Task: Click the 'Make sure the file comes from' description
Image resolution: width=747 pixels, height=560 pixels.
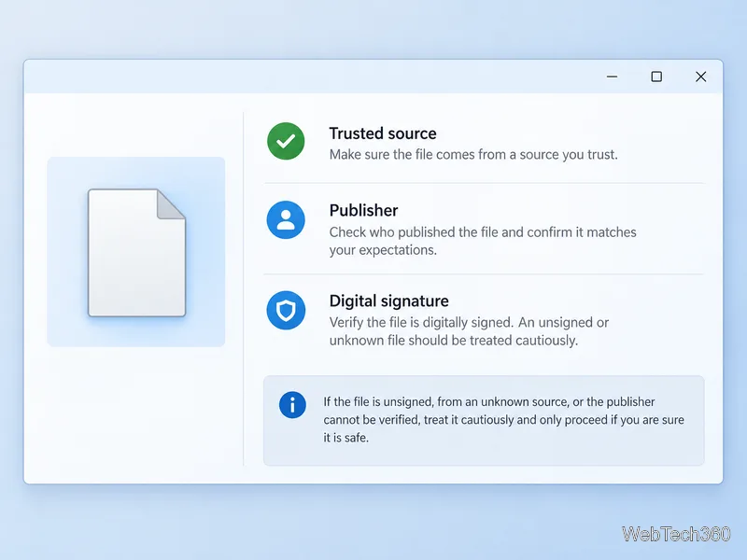Action: 473,154
